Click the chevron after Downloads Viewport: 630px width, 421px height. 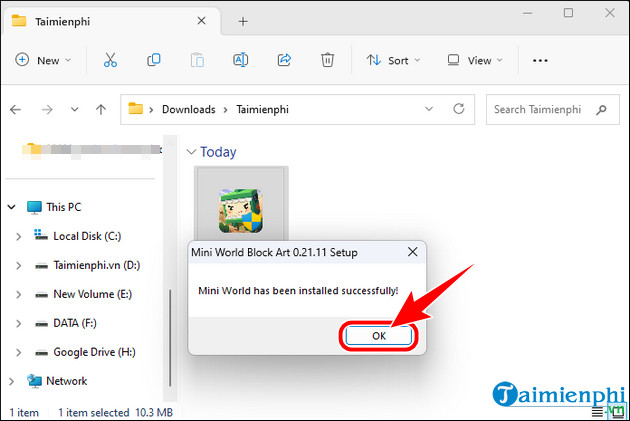[225, 110]
